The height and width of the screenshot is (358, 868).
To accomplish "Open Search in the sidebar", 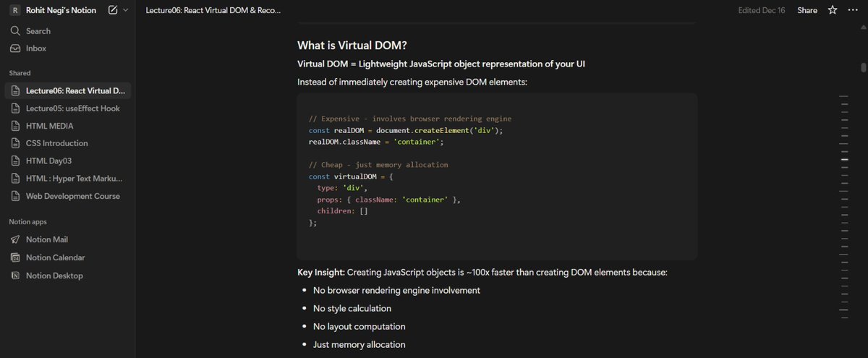I will 67,31.
